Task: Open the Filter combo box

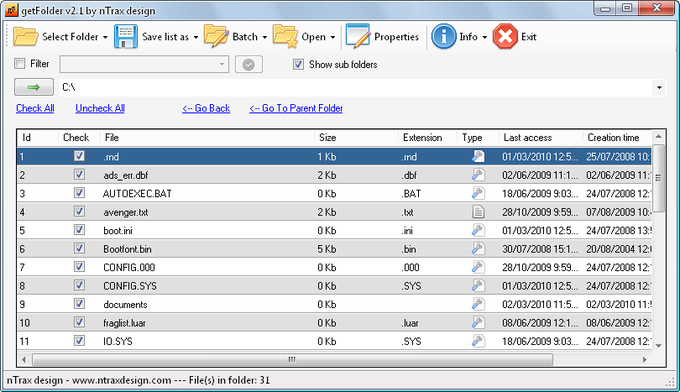Action: pyautogui.click(x=144, y=64)
